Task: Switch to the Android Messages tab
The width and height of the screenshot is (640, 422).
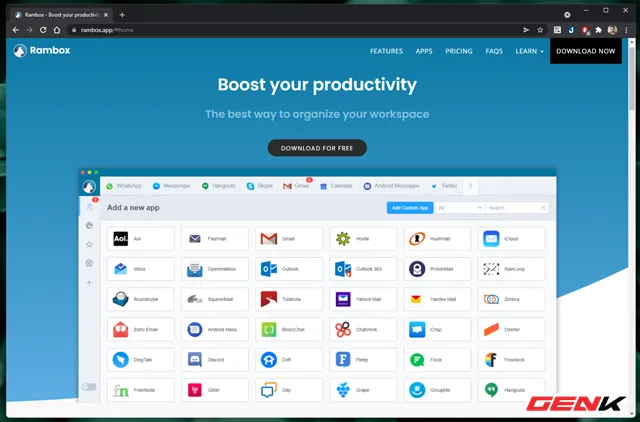Action: 391,186
